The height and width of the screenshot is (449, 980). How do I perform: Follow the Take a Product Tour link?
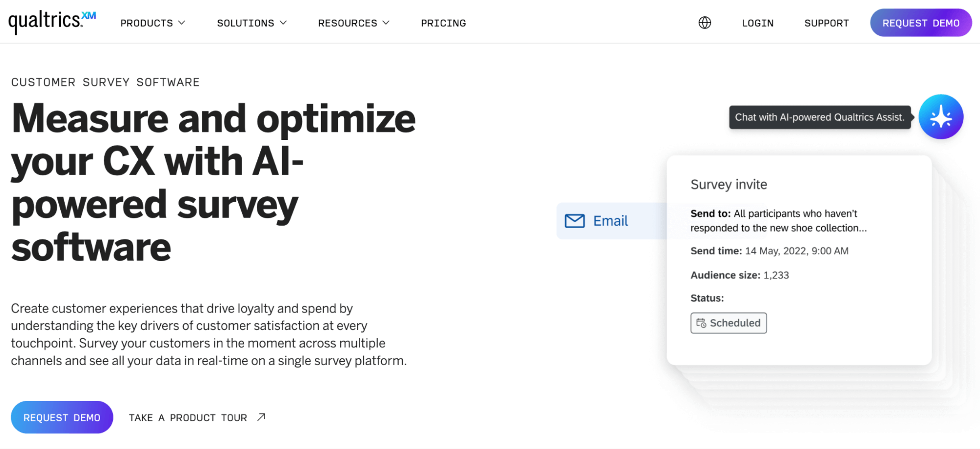point(188,418)
